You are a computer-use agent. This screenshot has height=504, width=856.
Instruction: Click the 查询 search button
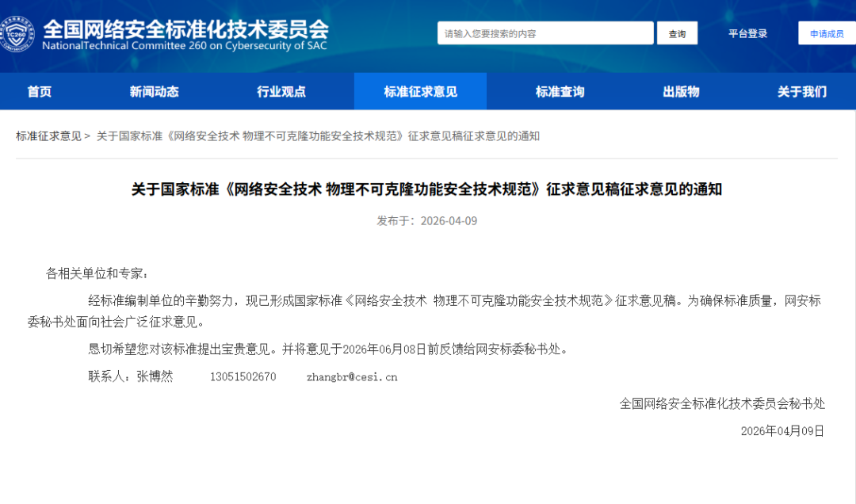click(x=676, y=32)
